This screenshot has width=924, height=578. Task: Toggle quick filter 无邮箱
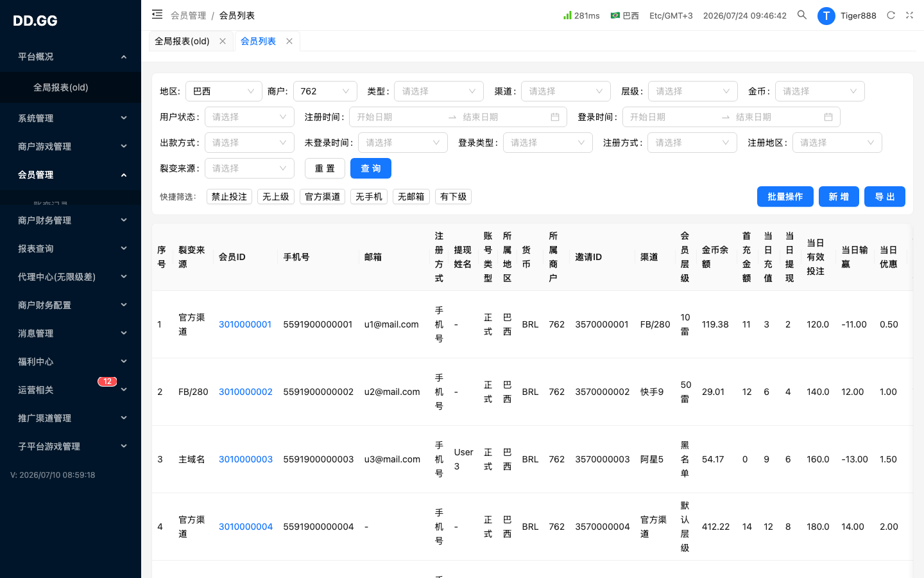411,197
